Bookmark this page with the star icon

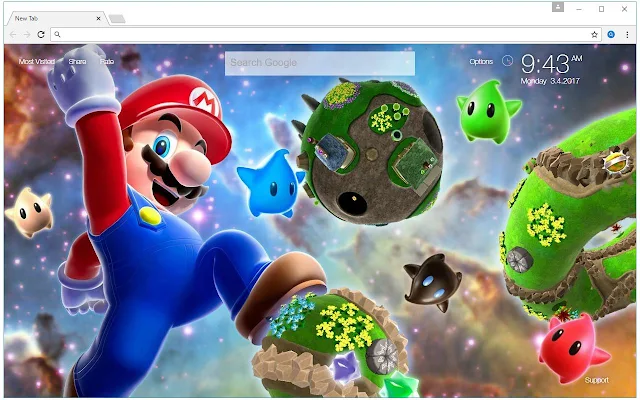(x=594, y=35)
